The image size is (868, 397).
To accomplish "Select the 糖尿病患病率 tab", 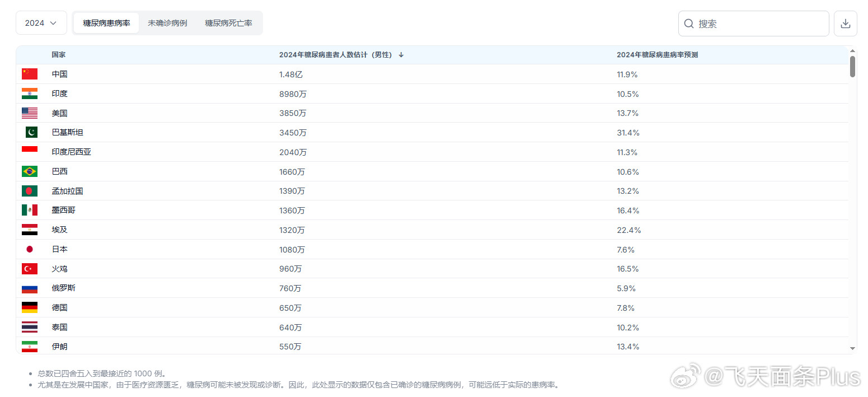I will (106, 23).
